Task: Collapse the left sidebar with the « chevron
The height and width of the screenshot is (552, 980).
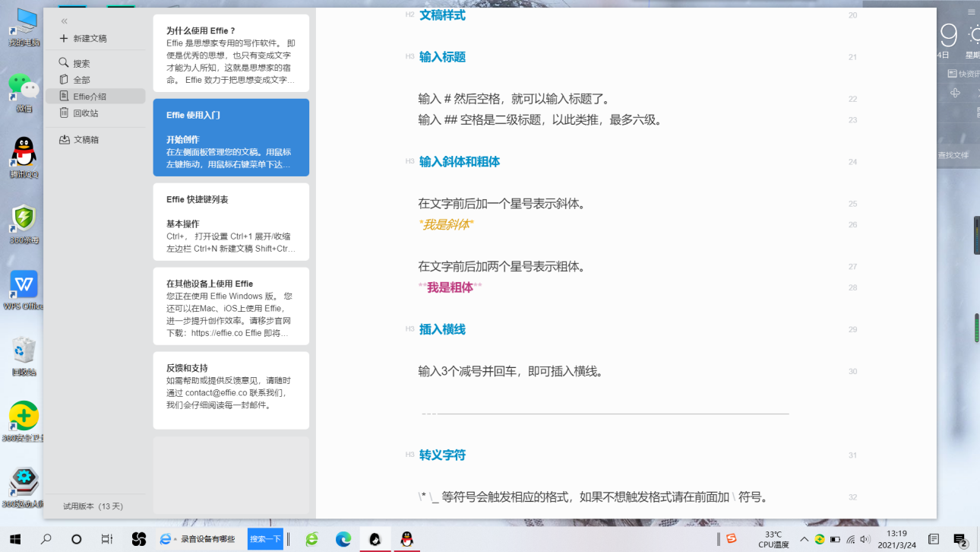Action: (64, 21)
